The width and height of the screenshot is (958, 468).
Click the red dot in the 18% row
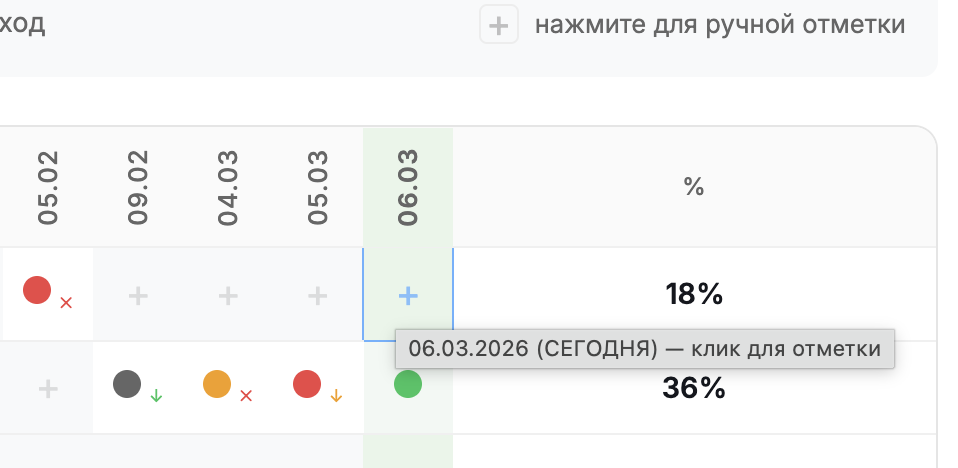[x=37, y=291]
